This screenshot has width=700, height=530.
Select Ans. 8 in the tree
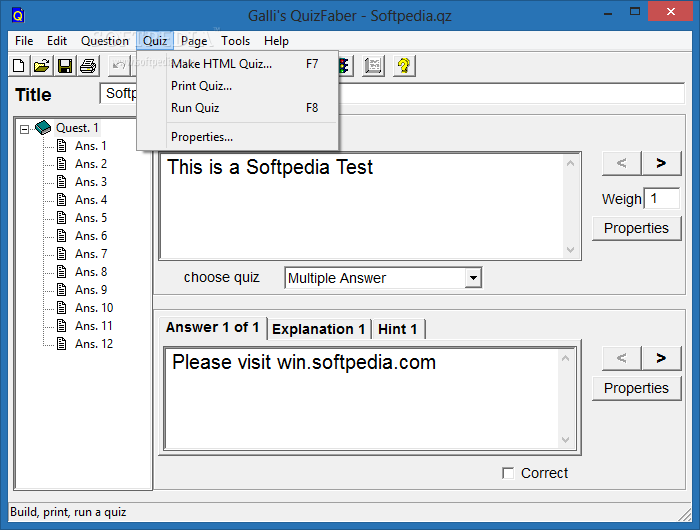[x=91, y=272]
